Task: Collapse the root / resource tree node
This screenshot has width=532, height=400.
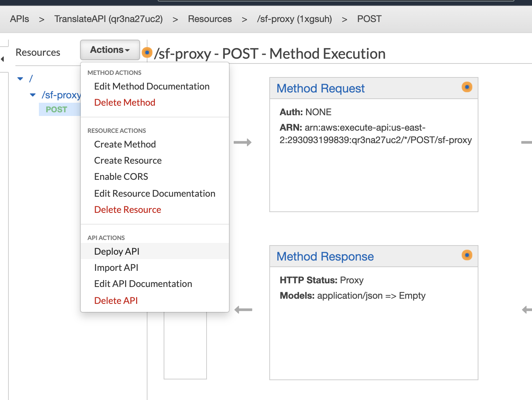Action: pyautogui.click(x=21, y=79)
